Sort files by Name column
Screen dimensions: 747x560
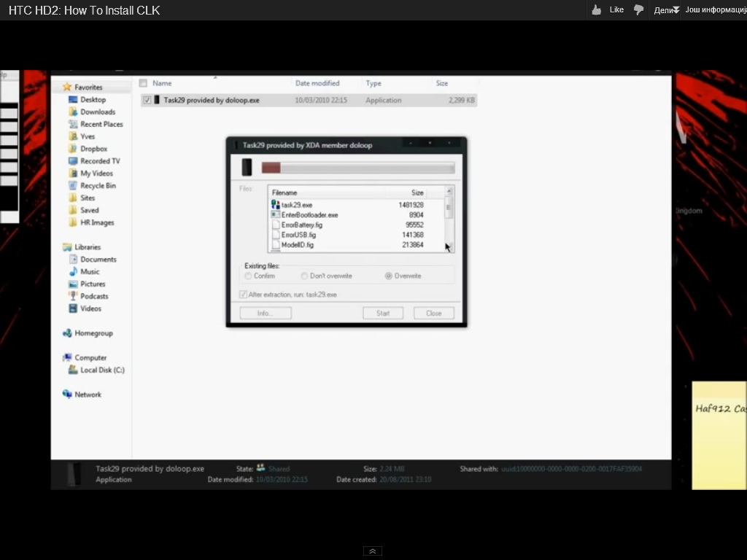tap(162, 83)
